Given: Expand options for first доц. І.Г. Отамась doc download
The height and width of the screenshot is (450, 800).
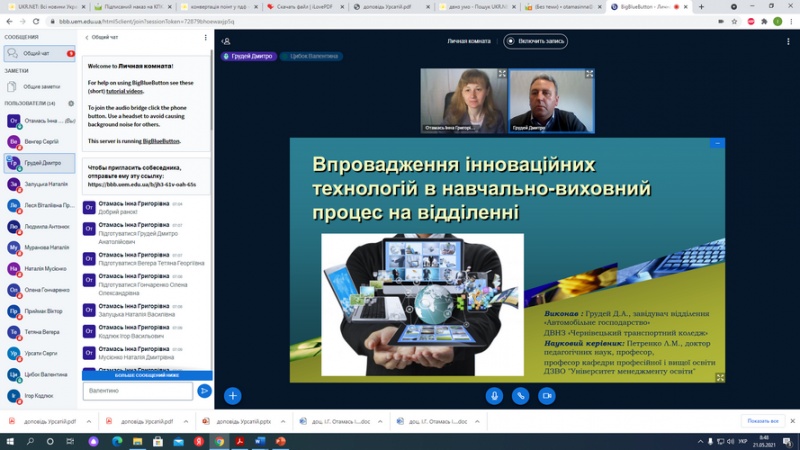Looking at the screenshot, I should [x=380, y=421].
